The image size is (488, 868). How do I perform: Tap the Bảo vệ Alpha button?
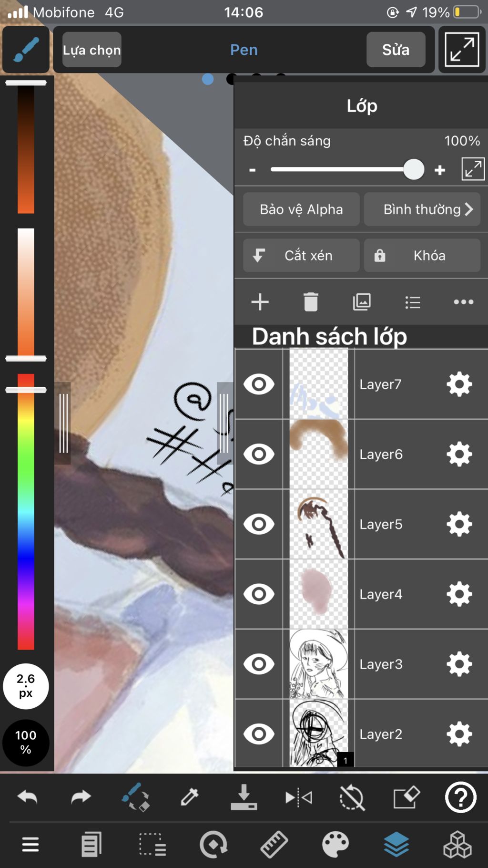301,209
